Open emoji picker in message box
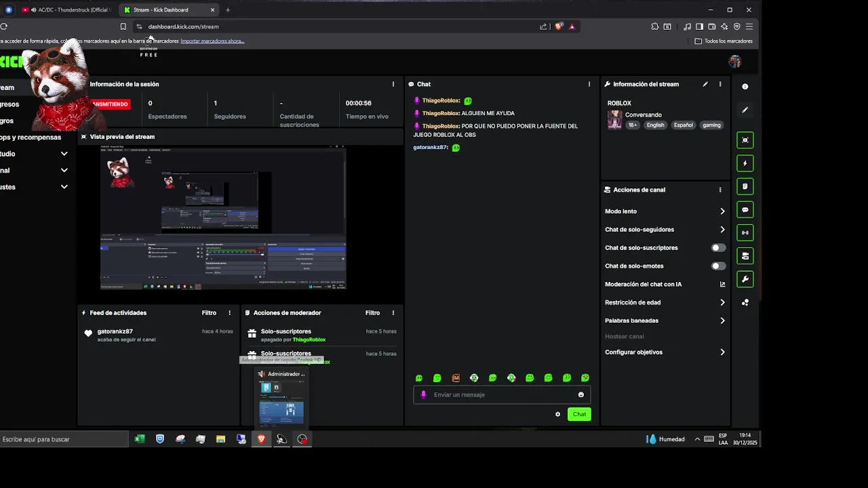This screenshot has width=868, height=488. tap(580, 394)
